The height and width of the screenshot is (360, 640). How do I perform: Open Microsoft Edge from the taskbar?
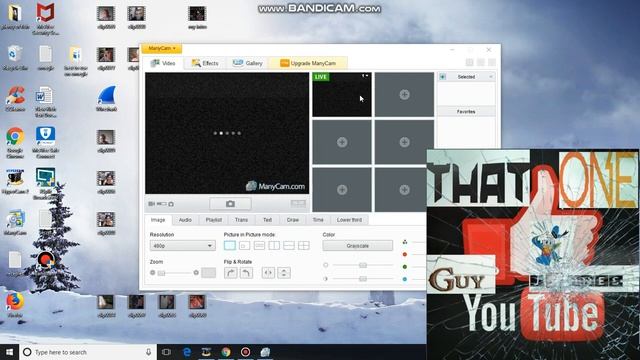pyautogui.click(x=187, y=352)
